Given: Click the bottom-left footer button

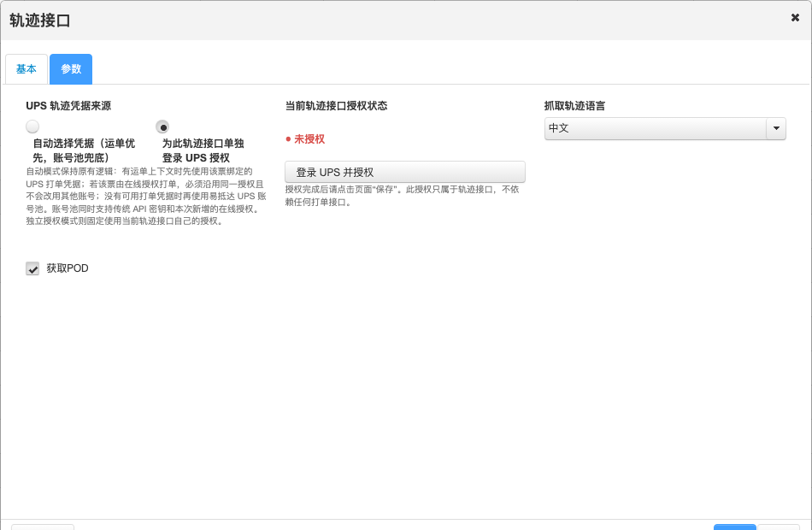Looking at the screenshot, I should coord(43,527).
